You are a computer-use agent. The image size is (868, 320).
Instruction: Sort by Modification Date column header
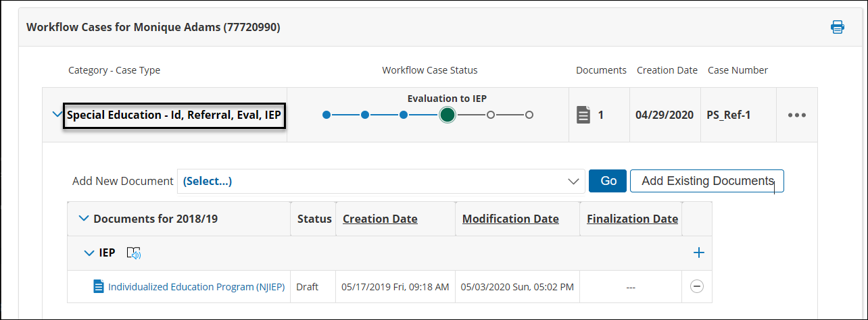point(510,219)
